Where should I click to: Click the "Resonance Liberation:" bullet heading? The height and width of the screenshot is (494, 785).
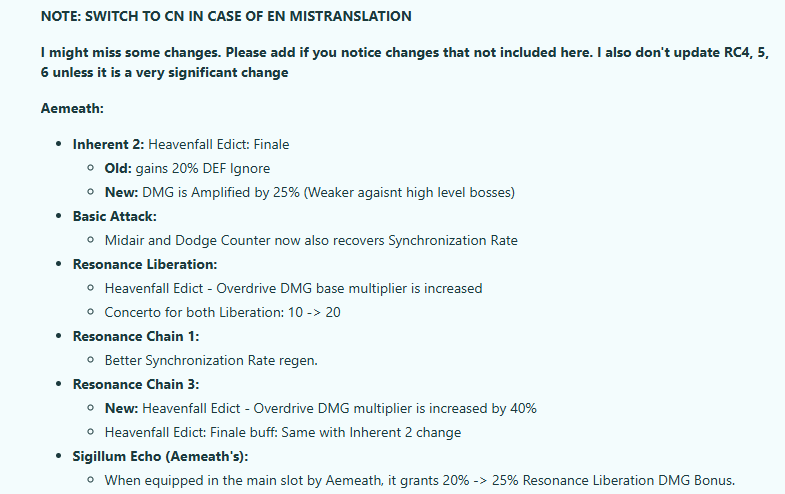(144, 264)
